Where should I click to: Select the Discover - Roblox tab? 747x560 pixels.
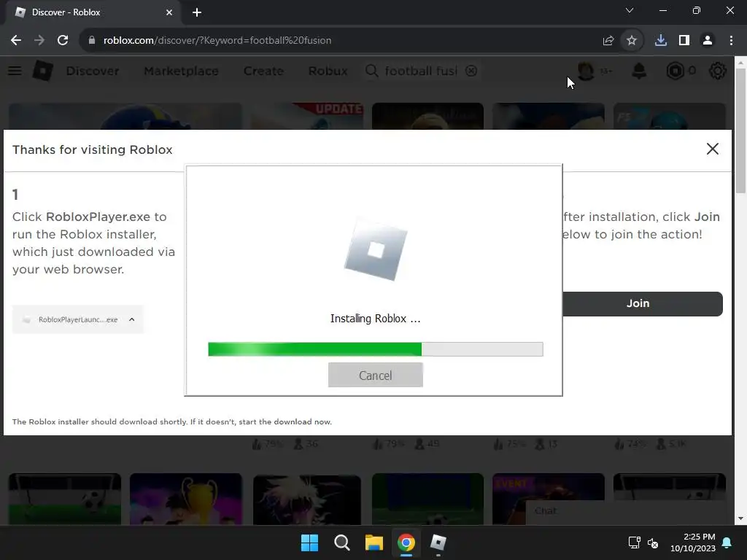93,12
